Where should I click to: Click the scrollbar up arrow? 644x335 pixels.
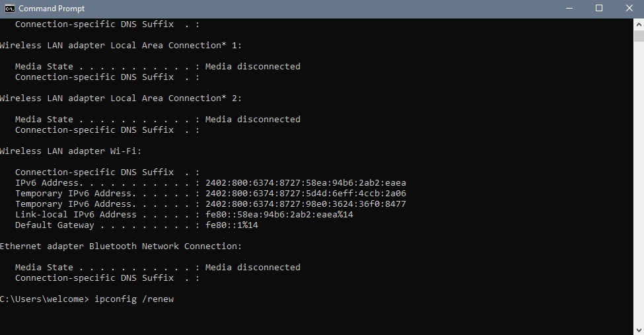[x=639, y=24]
